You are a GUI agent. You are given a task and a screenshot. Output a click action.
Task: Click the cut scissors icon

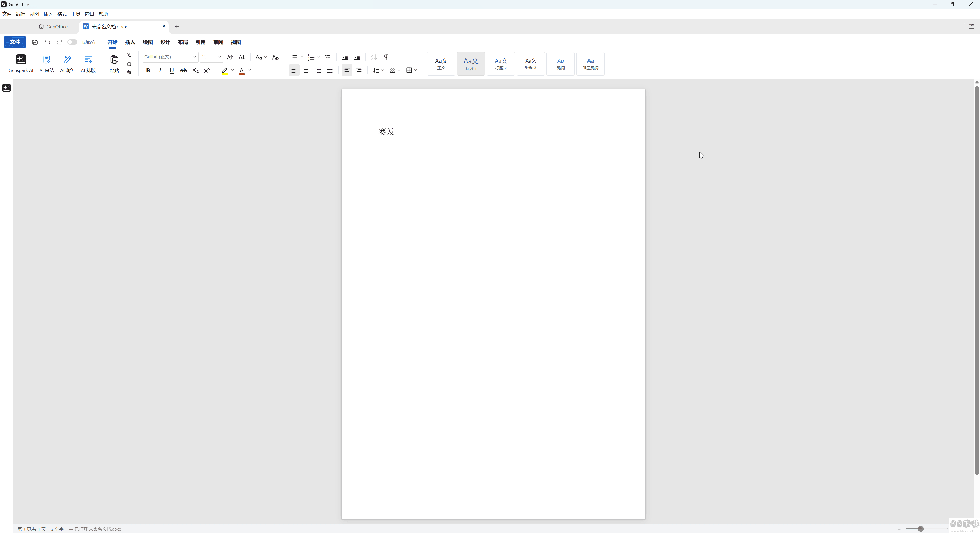pos(129,55)
